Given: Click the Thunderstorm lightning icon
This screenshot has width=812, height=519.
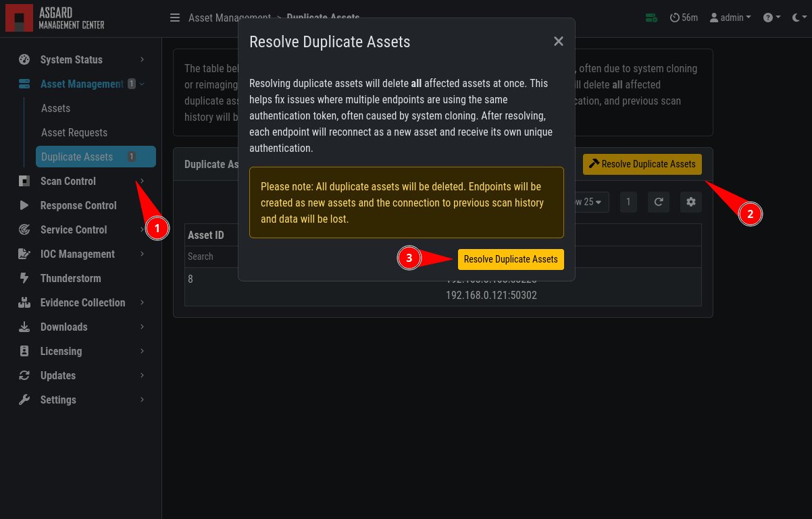Looking at the screenshot, I should [x=24, y=278].
